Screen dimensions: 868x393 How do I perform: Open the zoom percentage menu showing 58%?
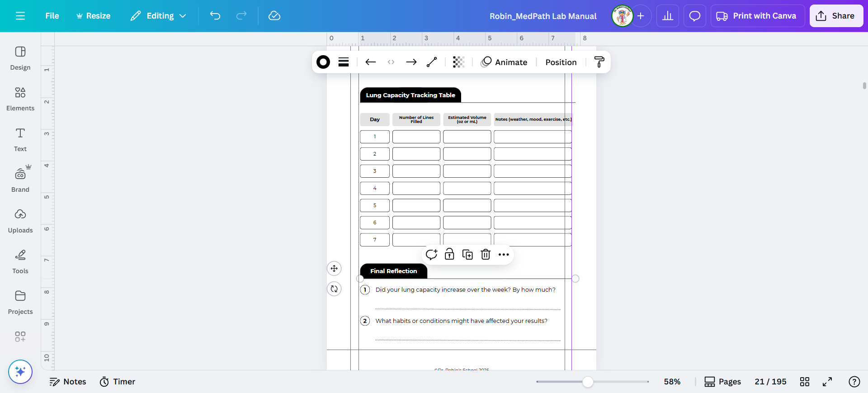672,382
